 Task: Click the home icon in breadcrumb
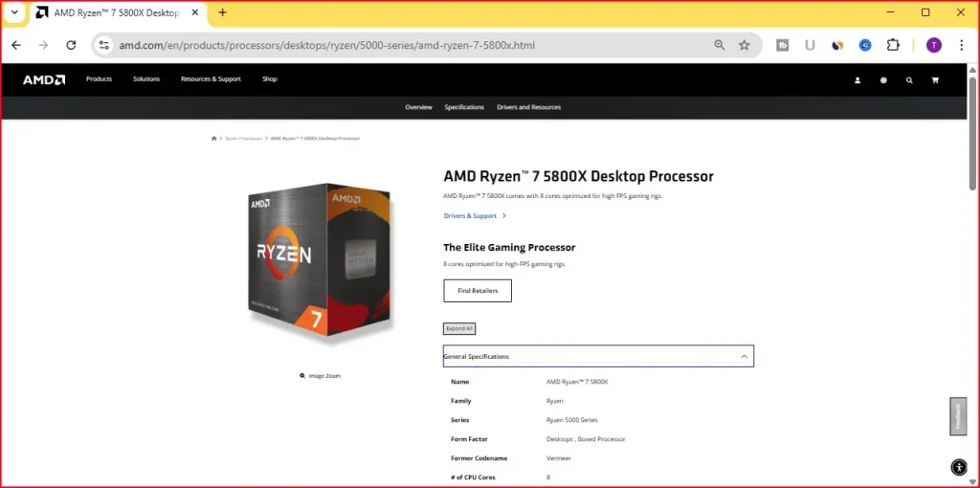(x=213, y=138)
